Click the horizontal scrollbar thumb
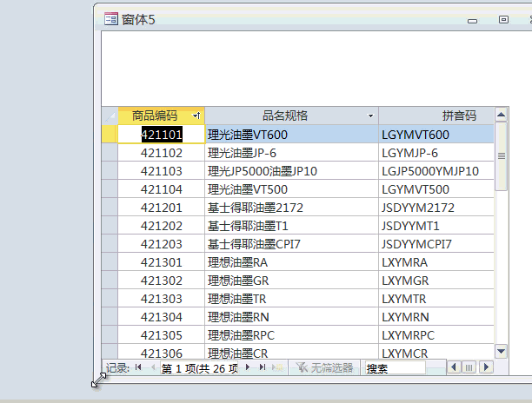 tap(469, 367)
